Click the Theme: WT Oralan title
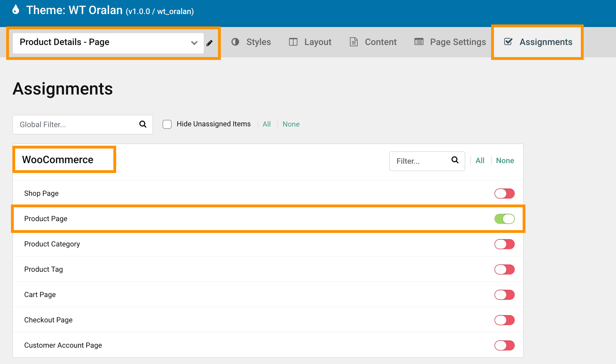 point(110,10)
